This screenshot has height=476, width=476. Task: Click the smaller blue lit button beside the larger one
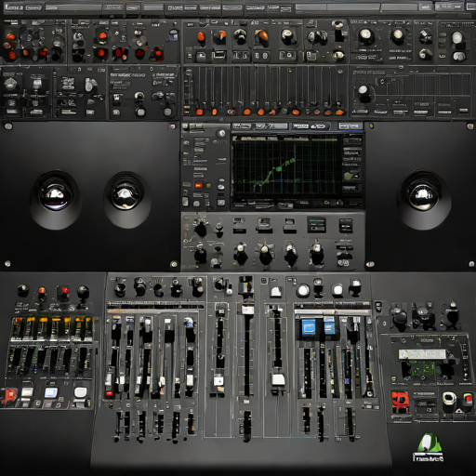329,327
